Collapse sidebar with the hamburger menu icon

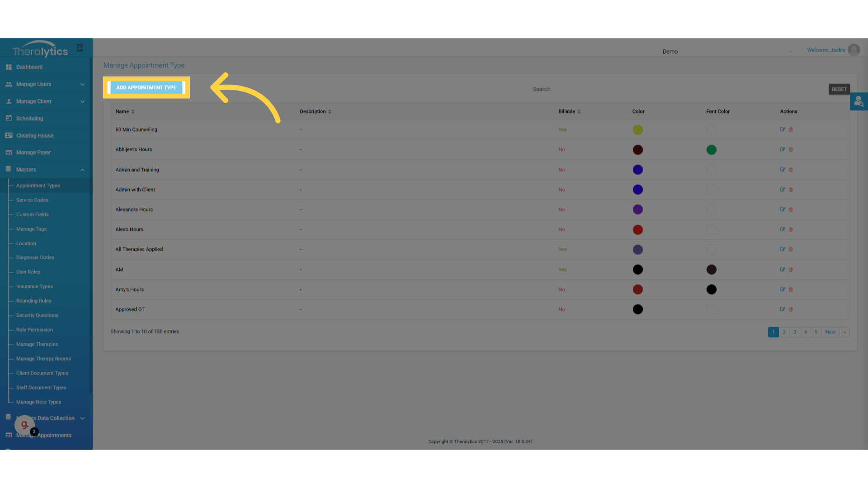click(80, 48)
